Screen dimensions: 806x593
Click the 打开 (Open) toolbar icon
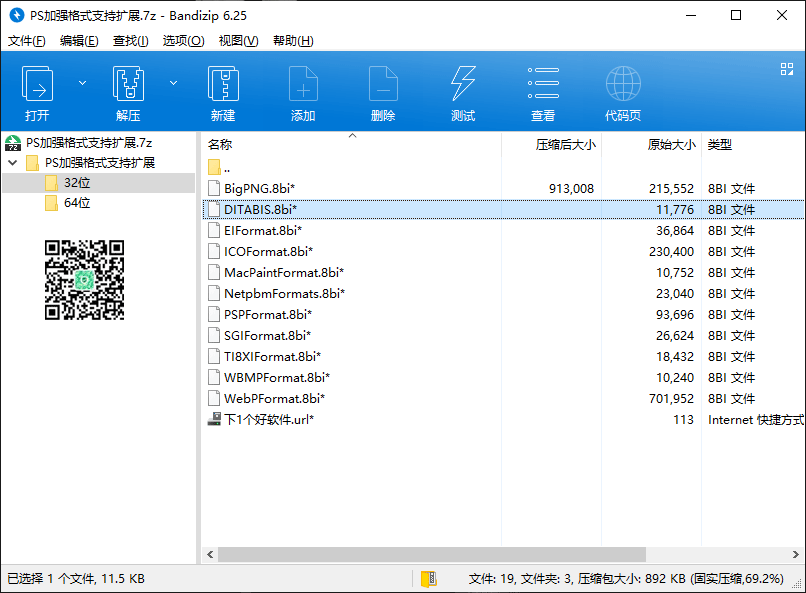coord(38,84)
